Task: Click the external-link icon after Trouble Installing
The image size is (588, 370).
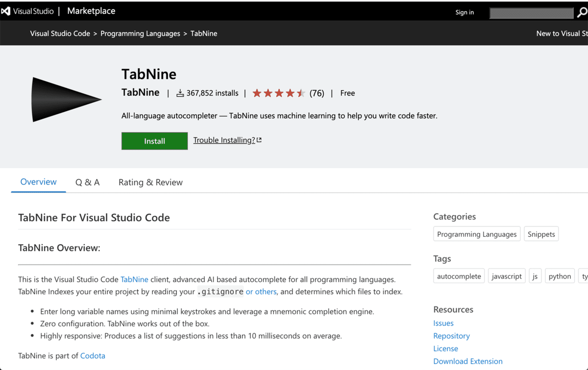Action: point(260,139)
